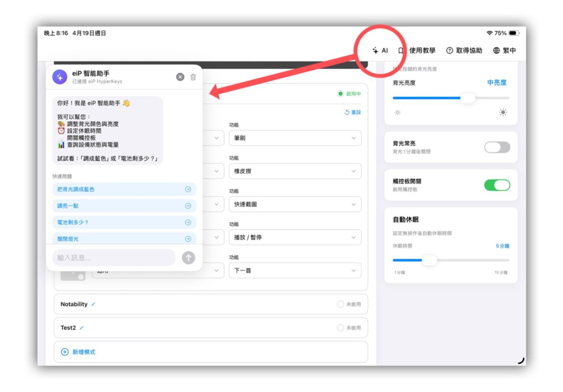Select the Notability mode row
This screenshot has width=563, height=392.
coord(211,304)
